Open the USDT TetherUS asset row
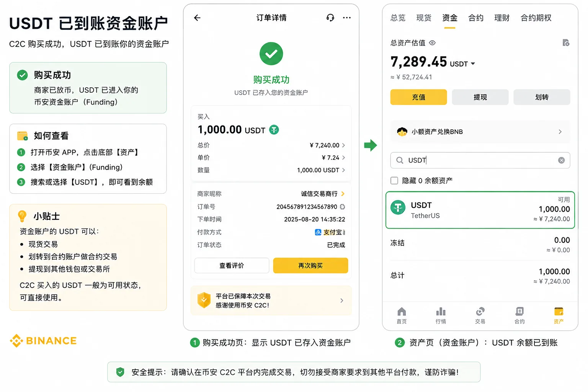 [x=480, y=210]
